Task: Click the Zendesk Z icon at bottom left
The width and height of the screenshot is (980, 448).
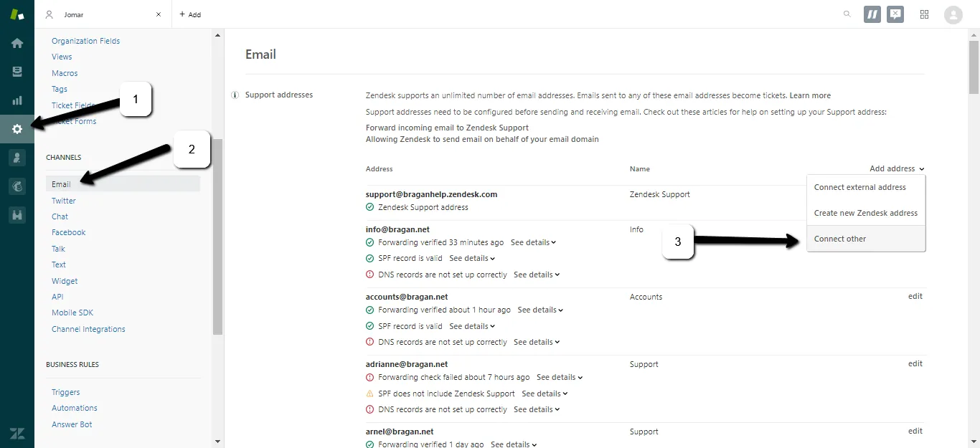Action: coord(17,433)
